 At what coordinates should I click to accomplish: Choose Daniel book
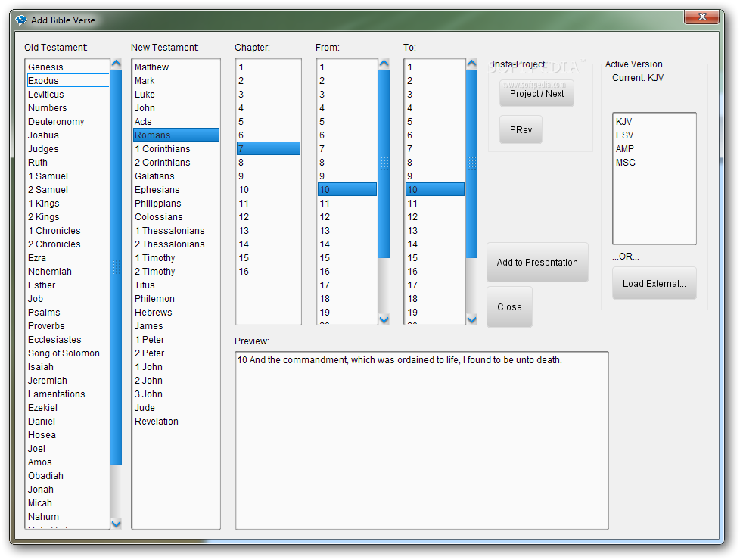tap(67, 422)
